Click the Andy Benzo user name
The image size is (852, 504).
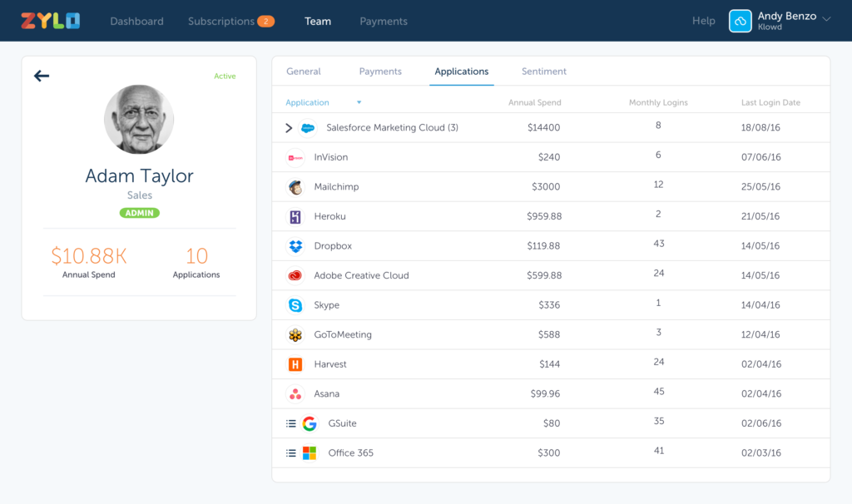tap(787, 16)
